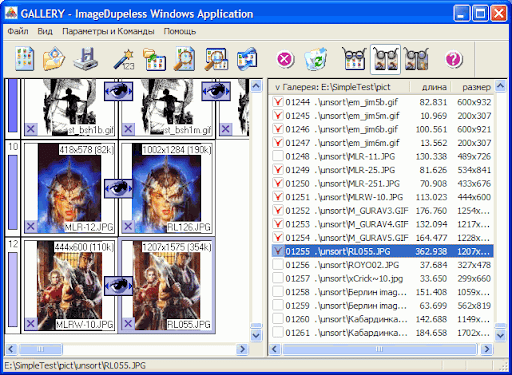The width and height of the screenshot is (512, 375).
Task: Select row 01246 em_jim6b.gif
Action: pos(382,129)
